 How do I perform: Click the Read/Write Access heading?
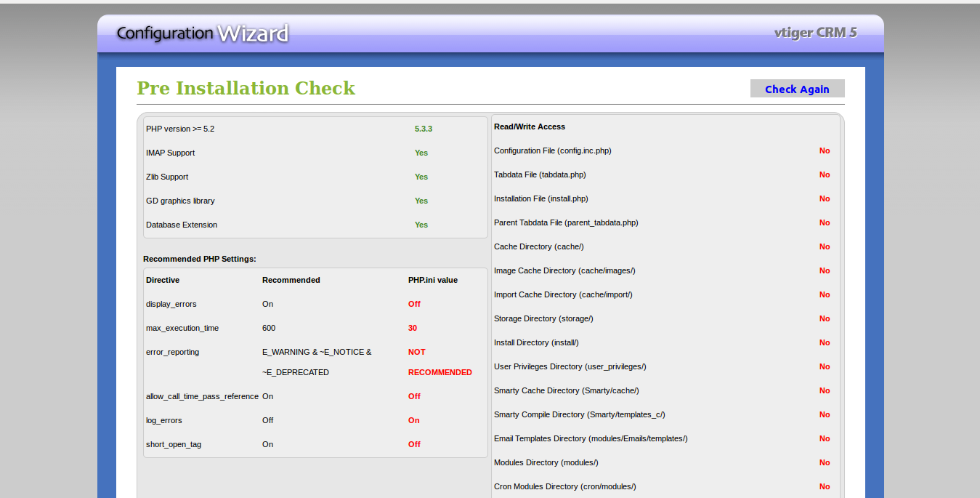click(x=530, y=126)
